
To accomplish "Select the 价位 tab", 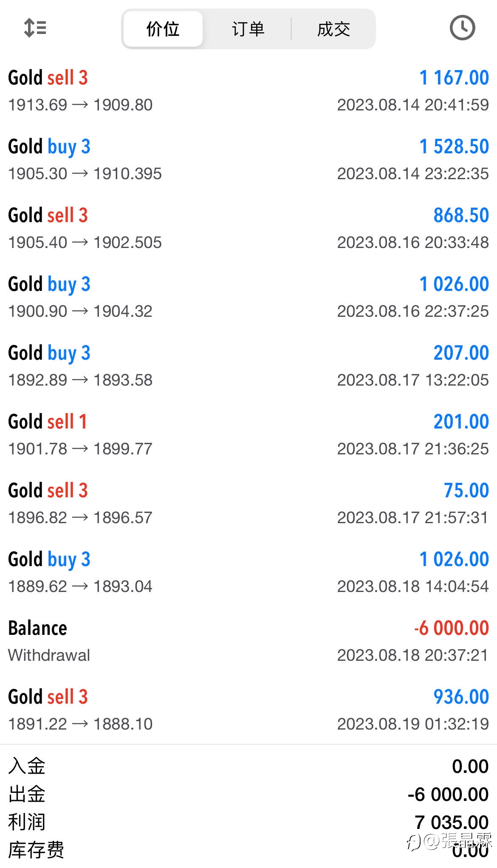I will tap(163, 29).
